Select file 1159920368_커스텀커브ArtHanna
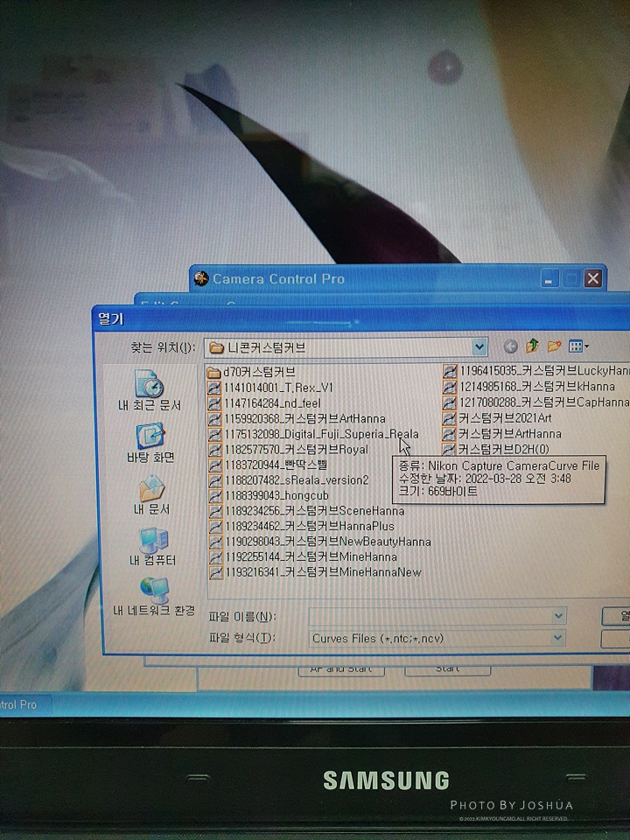This screenshot has height=840, width=630. pyautogui.click(x=297, y=418)
